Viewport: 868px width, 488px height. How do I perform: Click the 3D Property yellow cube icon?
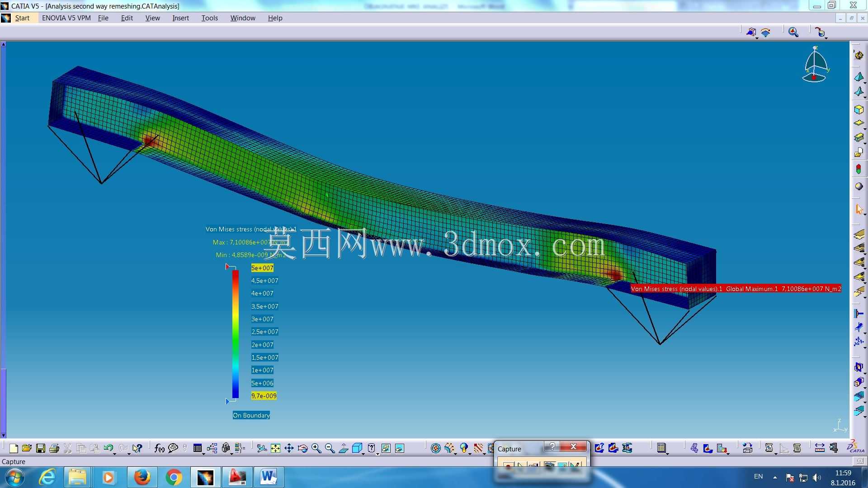pyautogui.click(x=859, y=109)
